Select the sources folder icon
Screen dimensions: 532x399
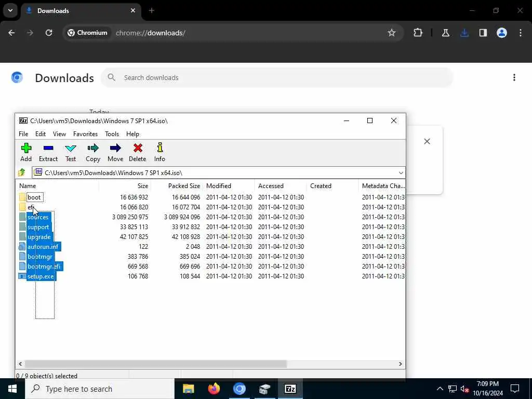[22, 217]
